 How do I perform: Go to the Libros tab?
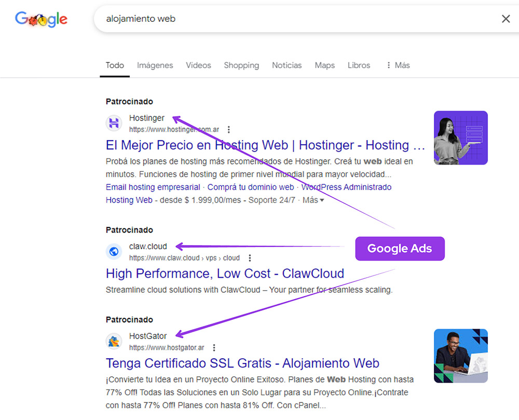tap(359, 65)
